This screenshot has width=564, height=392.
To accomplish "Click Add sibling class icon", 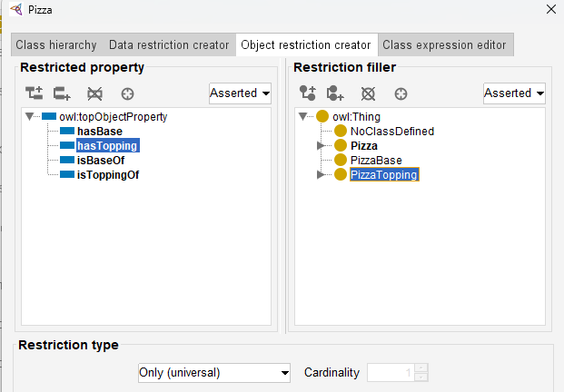I will pos(335,93).
